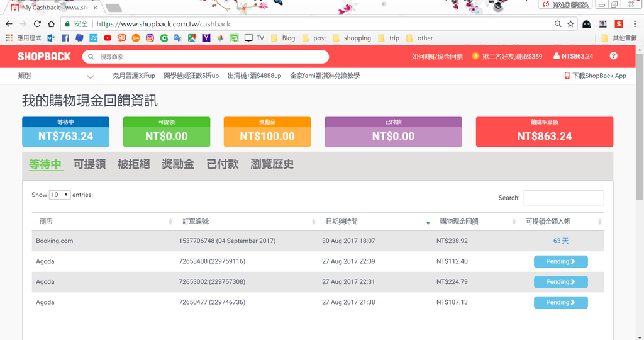Expand the 類別 category dropdown

pos(57,76)
